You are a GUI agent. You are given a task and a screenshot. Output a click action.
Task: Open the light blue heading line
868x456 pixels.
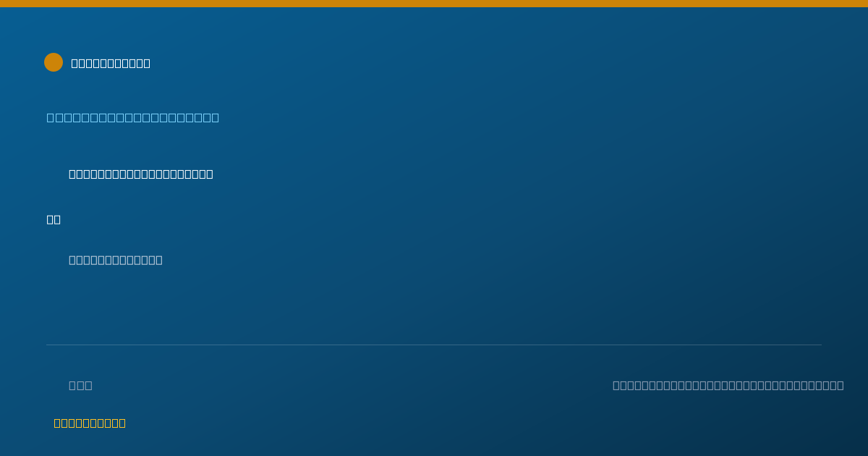pyautogui.click(x=133, y=117)
